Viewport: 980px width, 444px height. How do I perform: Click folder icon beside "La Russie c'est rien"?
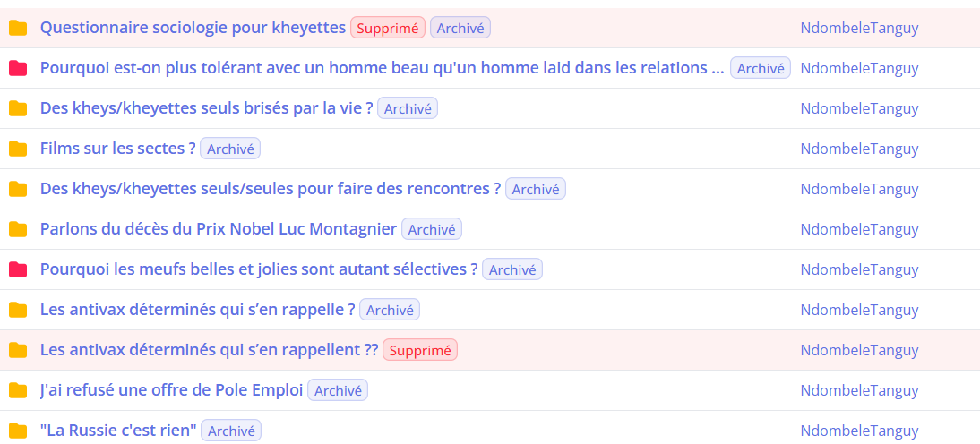[18, 431]
